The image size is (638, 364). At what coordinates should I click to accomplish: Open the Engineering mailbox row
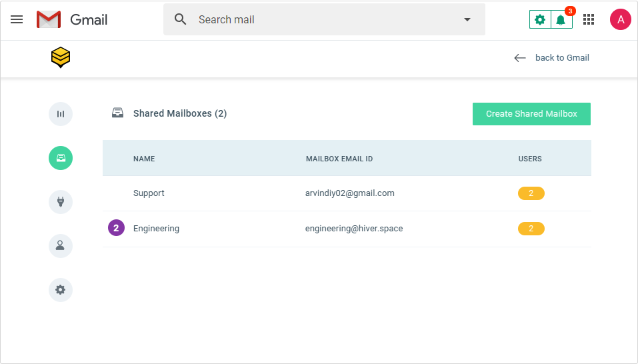(347, 229)
